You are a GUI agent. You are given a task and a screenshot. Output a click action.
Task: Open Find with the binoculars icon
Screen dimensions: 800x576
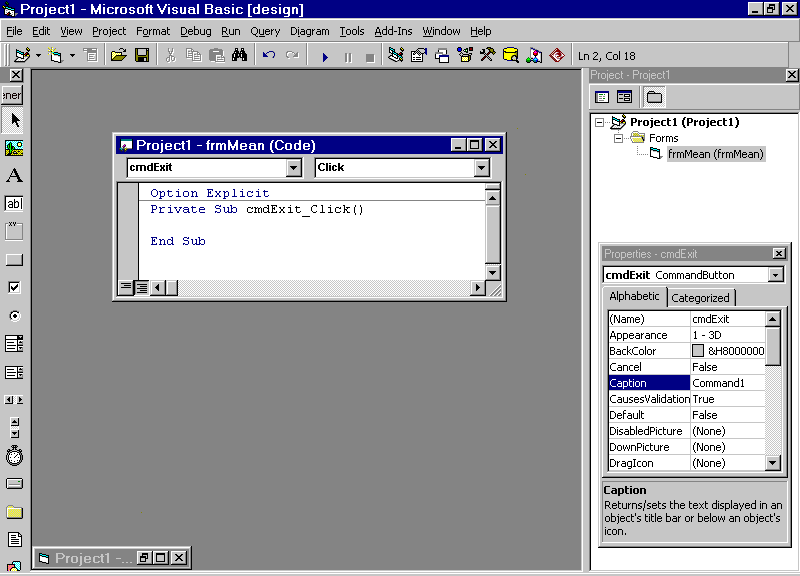pyautogui.click(x=239, y=55)
